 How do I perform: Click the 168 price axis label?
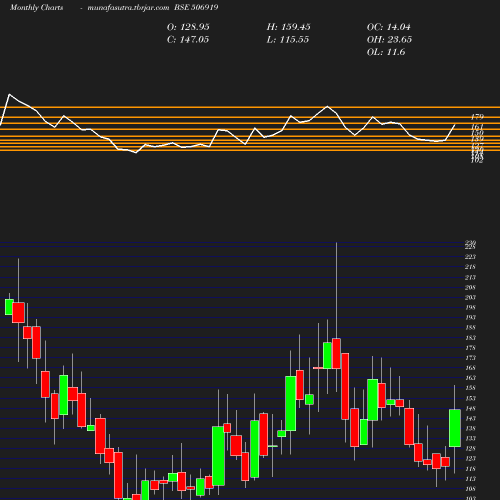point(470,368)
